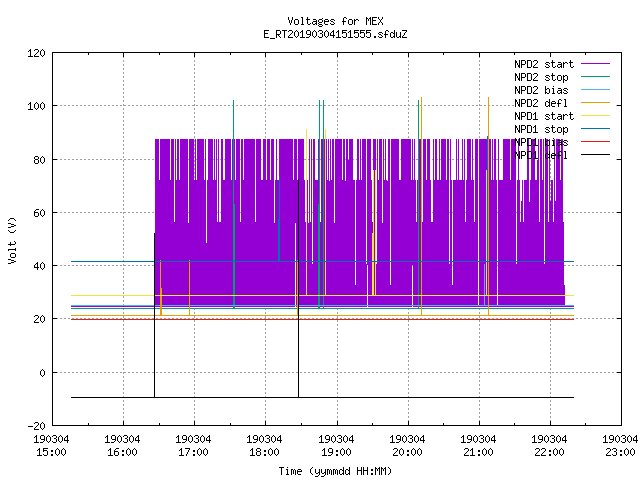Image resolution: width=640 pixels, height=480 pixels.
Task: Click the y-axis tick value 20
Action: point(39,319)
